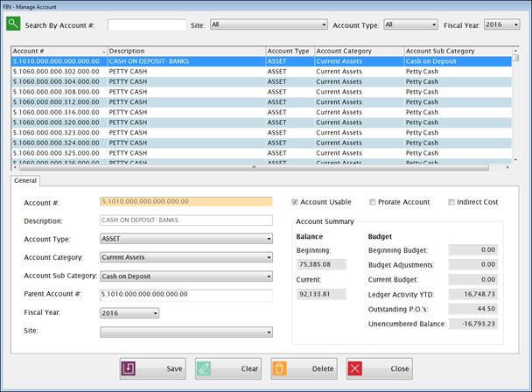Expand the Account Sub Category Cash on Deposit dropdown
The image size is (532, 392).
click(x=186, y=276)
